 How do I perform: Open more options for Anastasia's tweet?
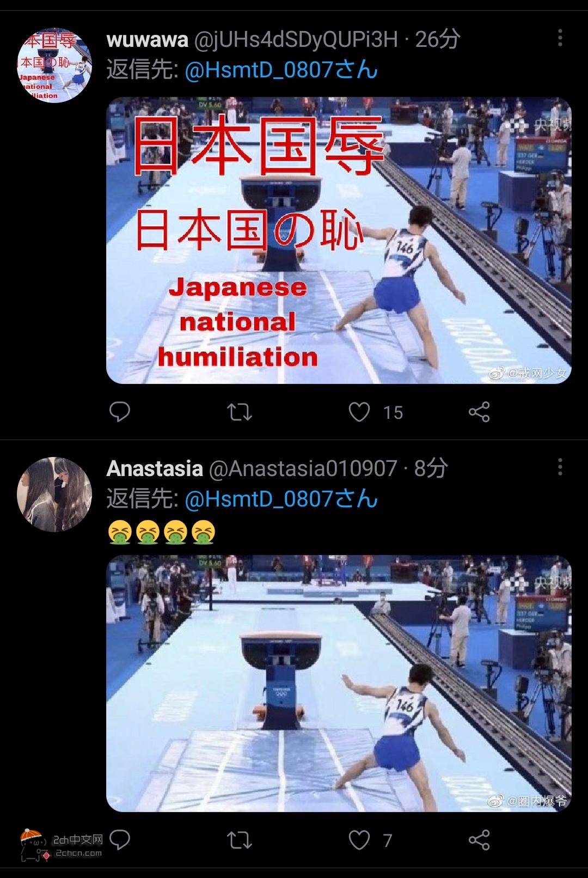pos(560,467)
